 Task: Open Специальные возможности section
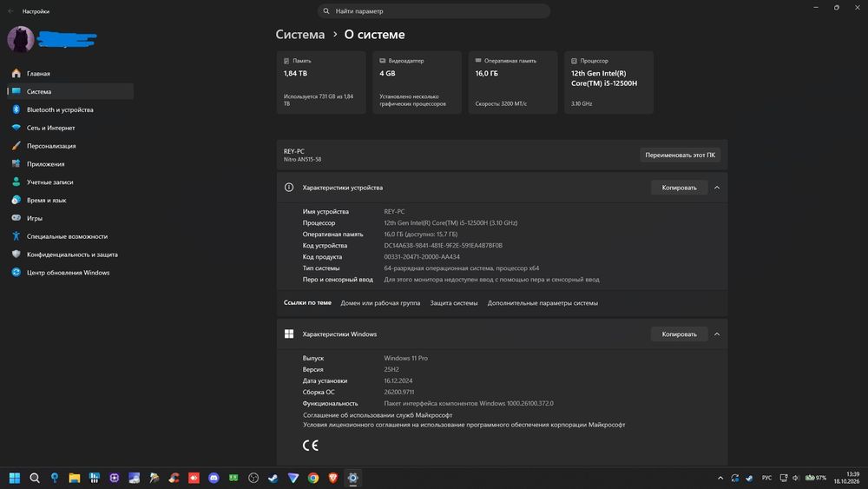(70, 236)
